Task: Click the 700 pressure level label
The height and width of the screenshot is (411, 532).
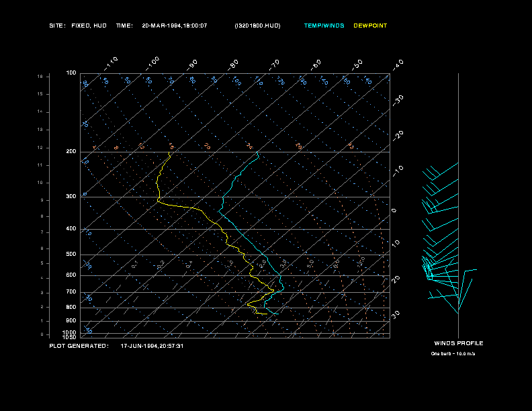Action: pos(71,291)
